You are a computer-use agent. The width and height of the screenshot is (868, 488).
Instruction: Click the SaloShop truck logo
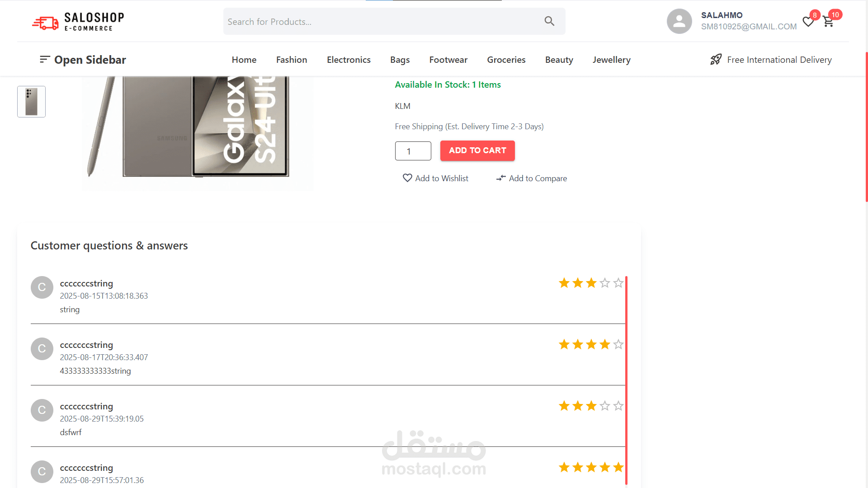coord(45,22)
